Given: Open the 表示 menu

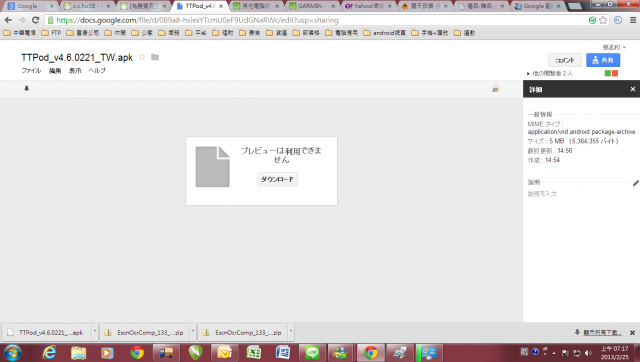Looking at the screenshot, I should pos(75,71).
